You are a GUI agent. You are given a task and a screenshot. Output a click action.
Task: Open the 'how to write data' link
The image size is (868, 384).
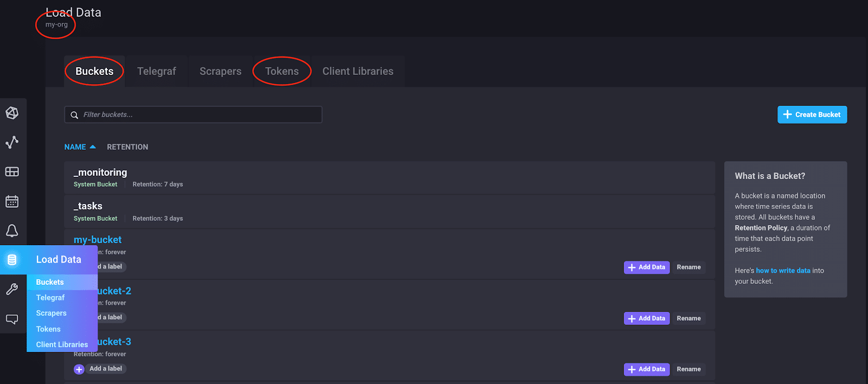[x=782, y=270]
